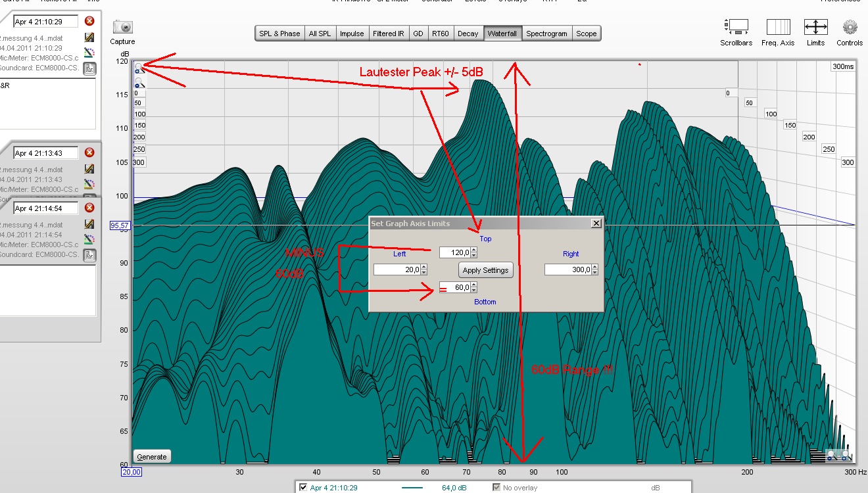Click the 300ms time label

pos(842,66)
